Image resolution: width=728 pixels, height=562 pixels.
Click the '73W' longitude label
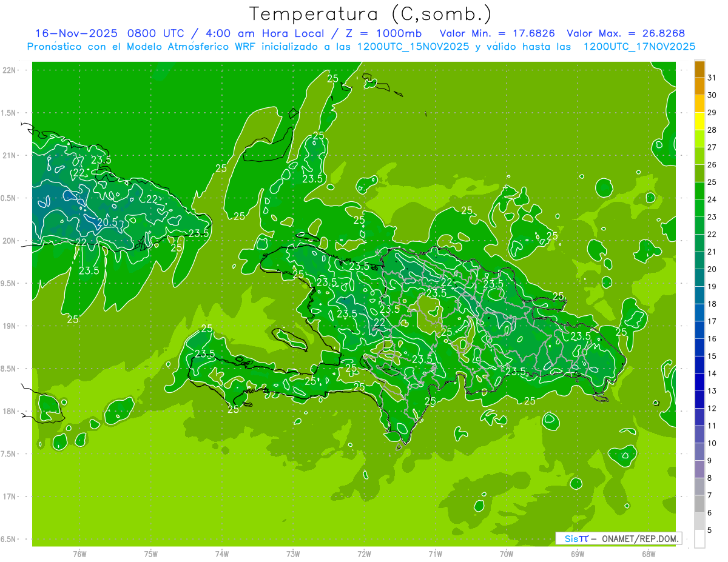pos(293,553)
